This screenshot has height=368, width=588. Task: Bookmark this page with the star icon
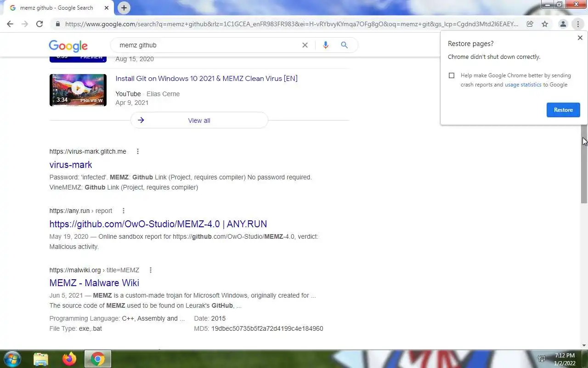pos(545,24)
